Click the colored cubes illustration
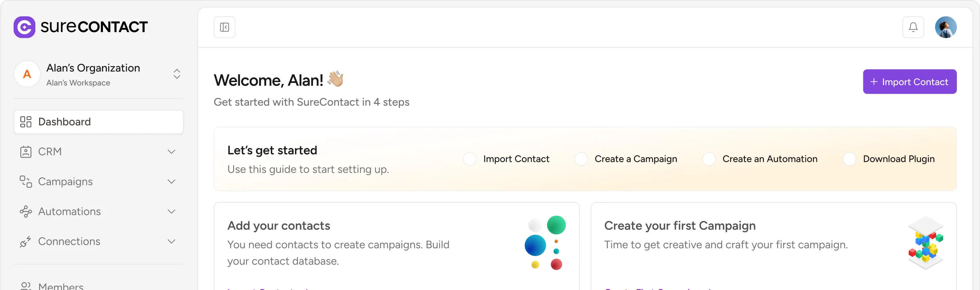 click(x=926, y=243)
